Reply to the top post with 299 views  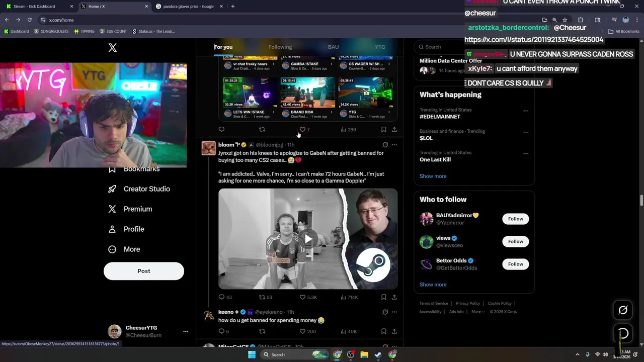(221, 130)
